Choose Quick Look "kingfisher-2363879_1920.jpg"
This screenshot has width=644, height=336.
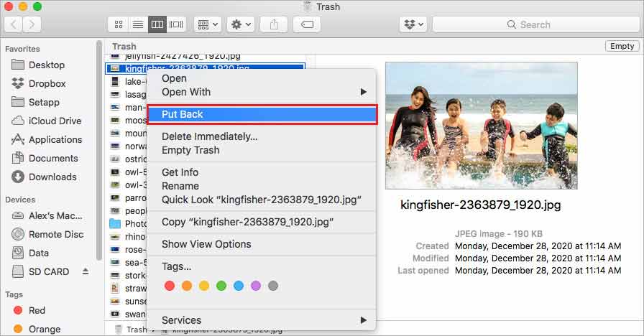[x=261, y=200]
